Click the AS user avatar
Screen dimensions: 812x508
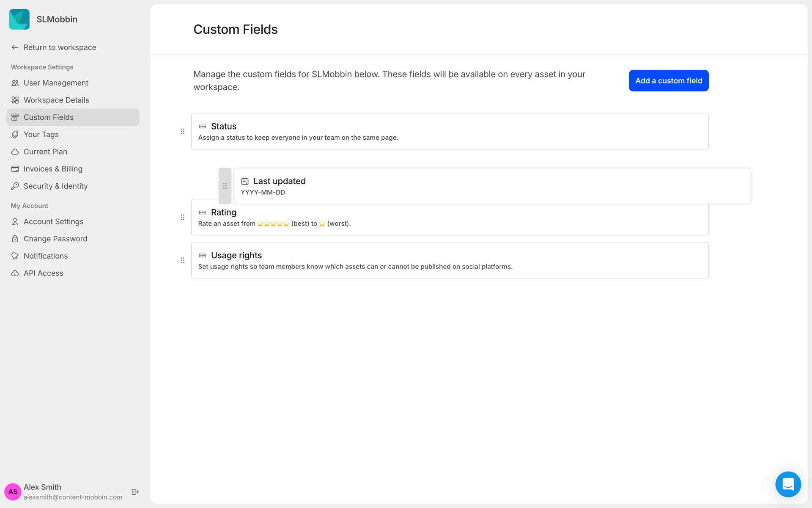[13, 492]
